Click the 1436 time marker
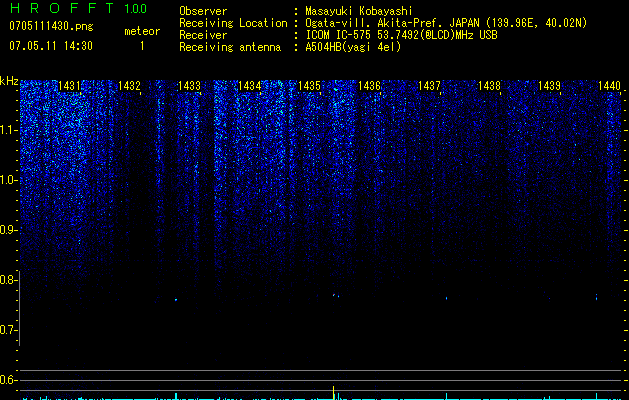 pyautogui.click(x=369, y=86)
